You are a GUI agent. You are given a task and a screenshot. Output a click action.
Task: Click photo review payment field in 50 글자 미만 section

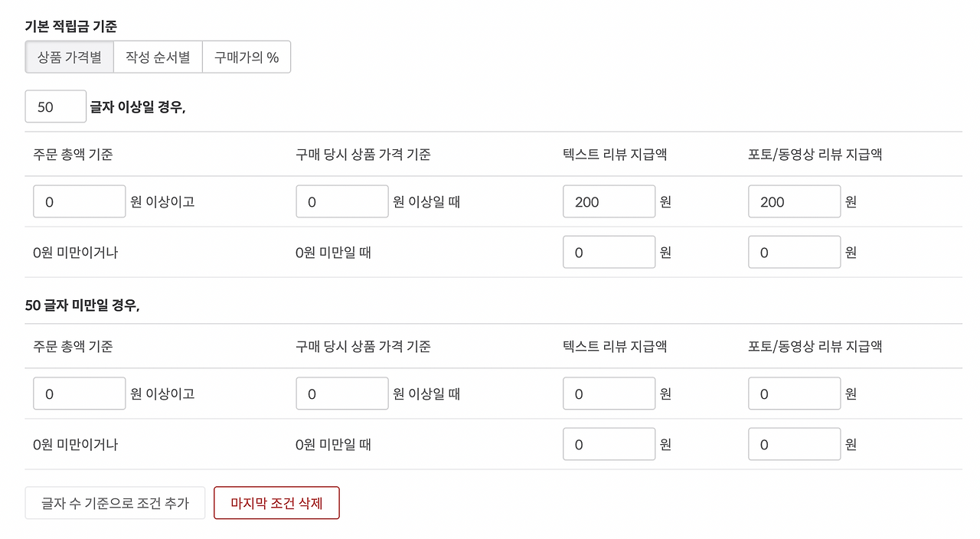pos(794,393)
